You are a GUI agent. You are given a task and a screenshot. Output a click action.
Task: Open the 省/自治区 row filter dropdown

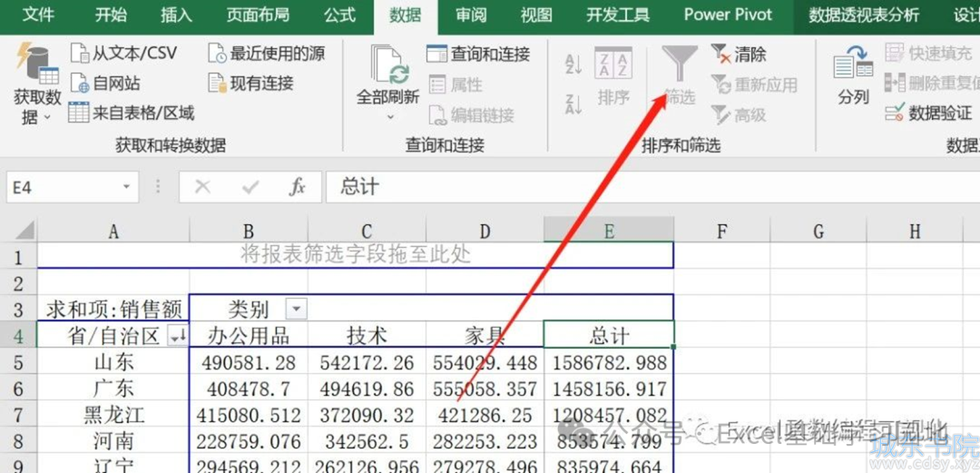(x=178, y=337)
